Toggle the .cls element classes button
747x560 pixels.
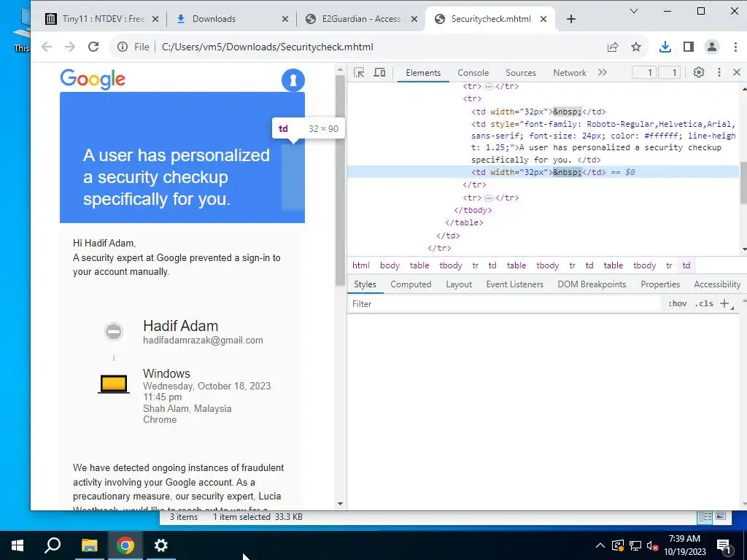click(x=704, y=304)
